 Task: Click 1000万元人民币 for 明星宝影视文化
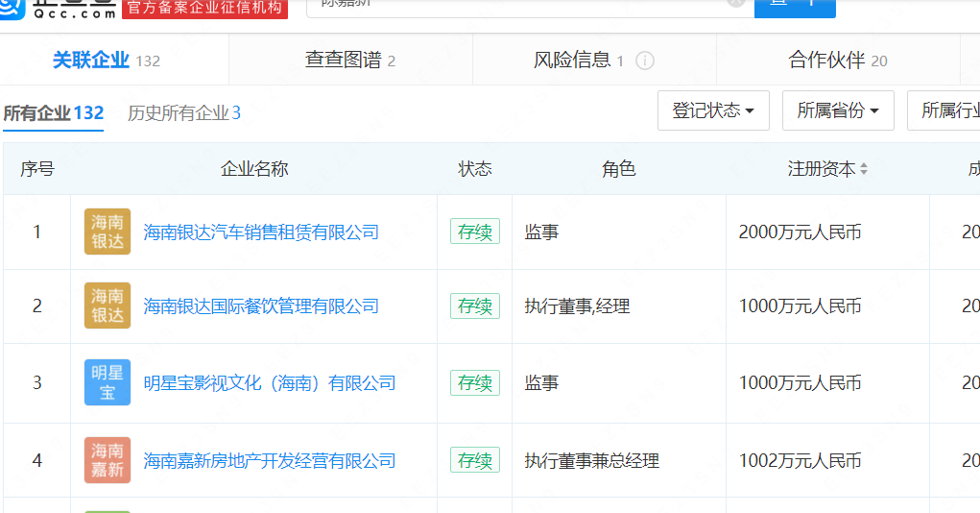tap(800, 383)
